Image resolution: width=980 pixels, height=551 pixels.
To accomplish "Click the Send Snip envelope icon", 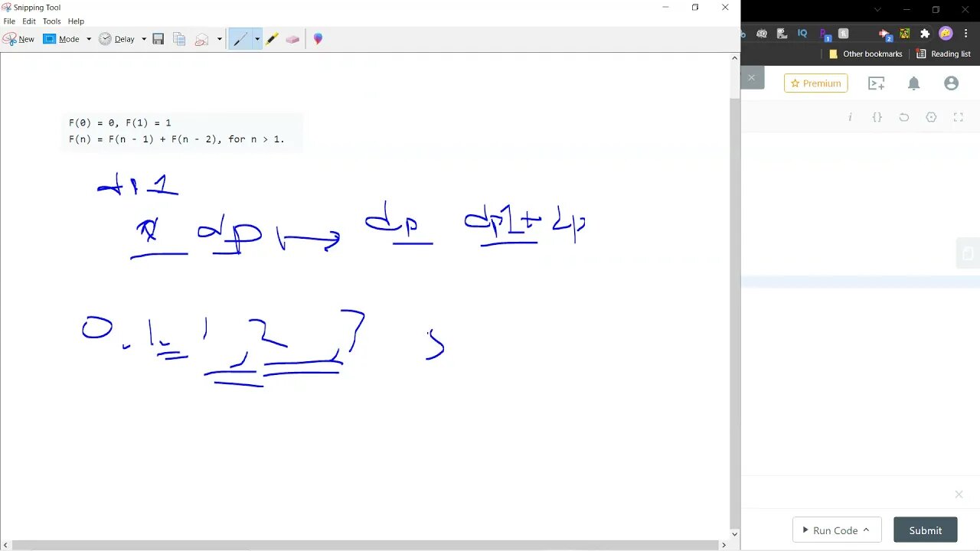I will pyautogui.click(x=201, y=39).
